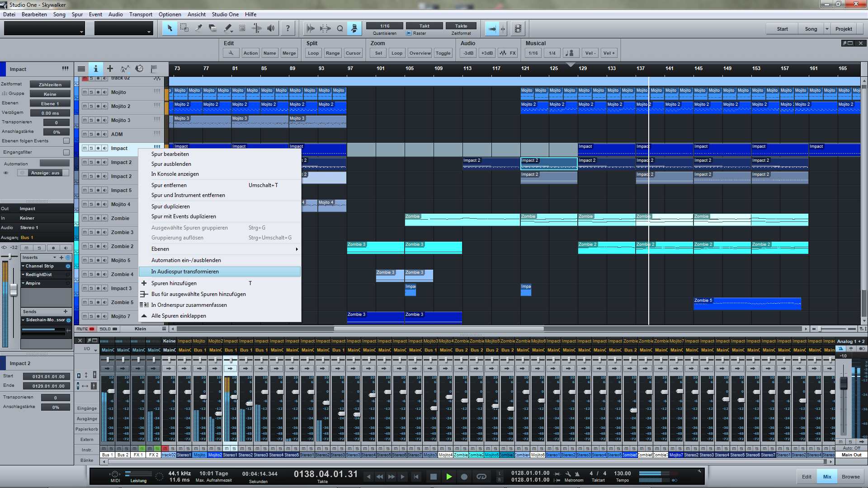
Task: Activate the Mute tool
Action: 242,28
